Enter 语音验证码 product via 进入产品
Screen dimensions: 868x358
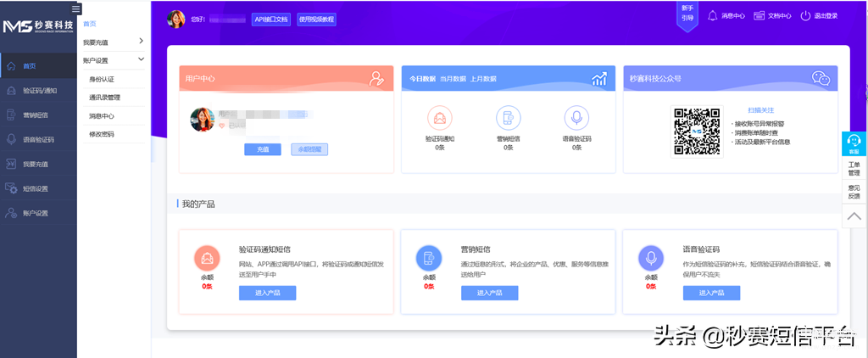(711, 293)
